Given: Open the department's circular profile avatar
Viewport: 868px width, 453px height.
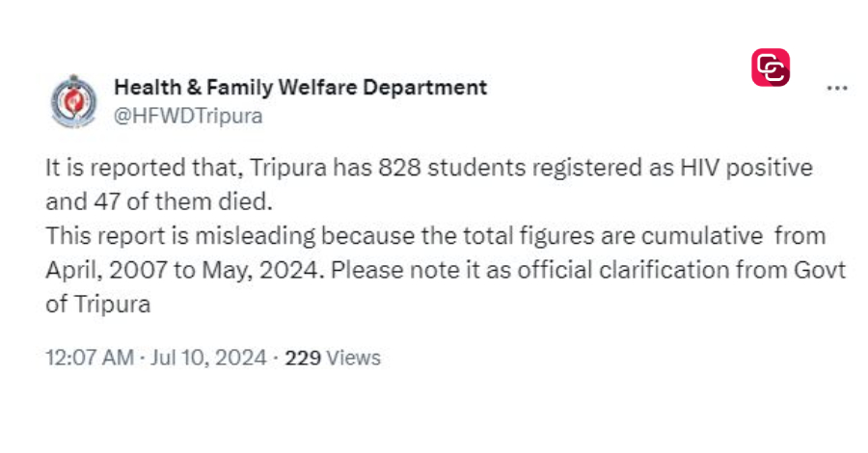Looking at the screenshot, I should tap(73, 101).
